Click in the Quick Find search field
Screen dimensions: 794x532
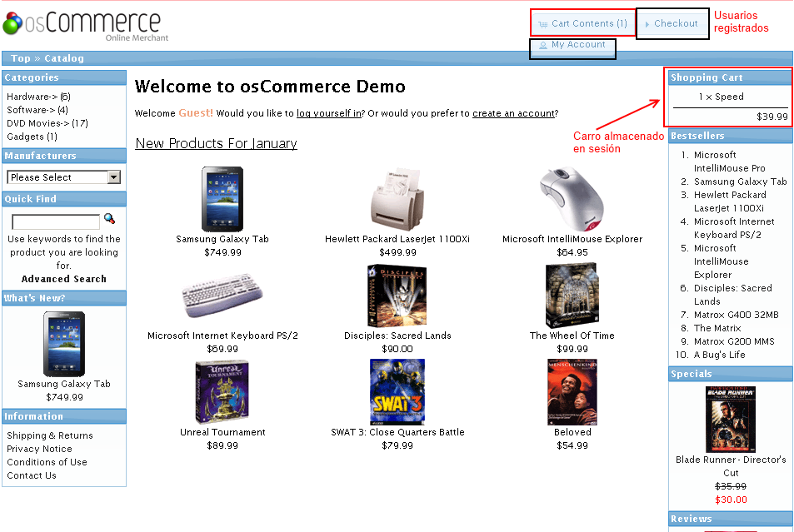coord(56,222)
